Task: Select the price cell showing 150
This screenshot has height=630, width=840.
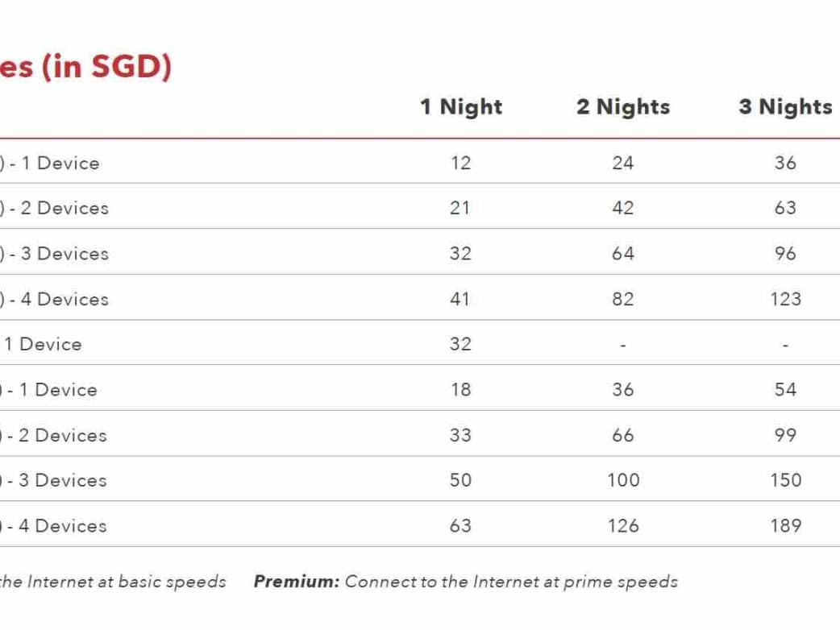Action: (x=785, y=480)
